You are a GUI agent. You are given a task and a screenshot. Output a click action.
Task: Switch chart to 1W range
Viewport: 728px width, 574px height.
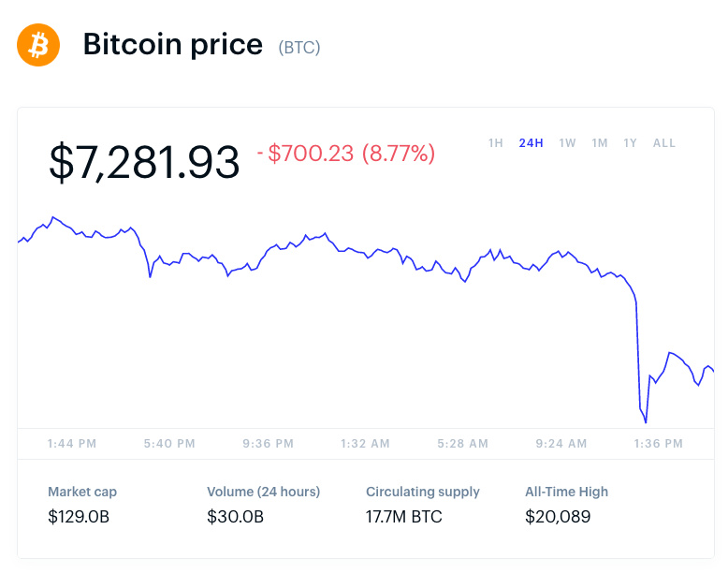[x=567, y=143]
